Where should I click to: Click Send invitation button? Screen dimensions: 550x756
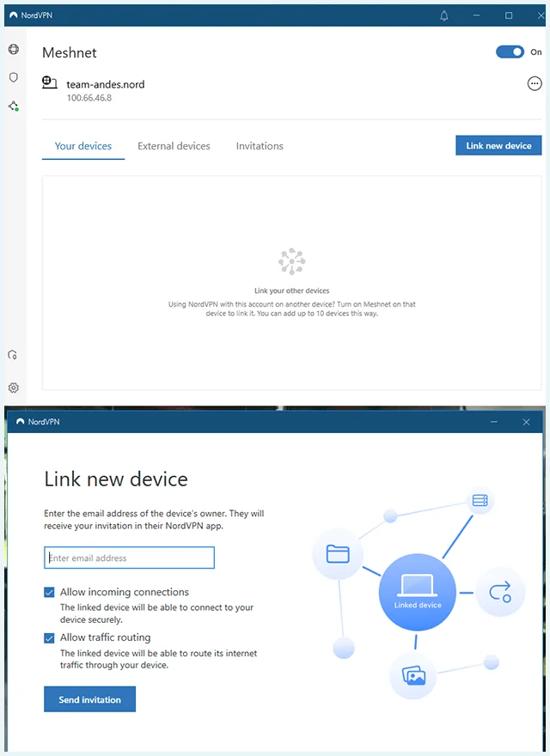(89, 699)
